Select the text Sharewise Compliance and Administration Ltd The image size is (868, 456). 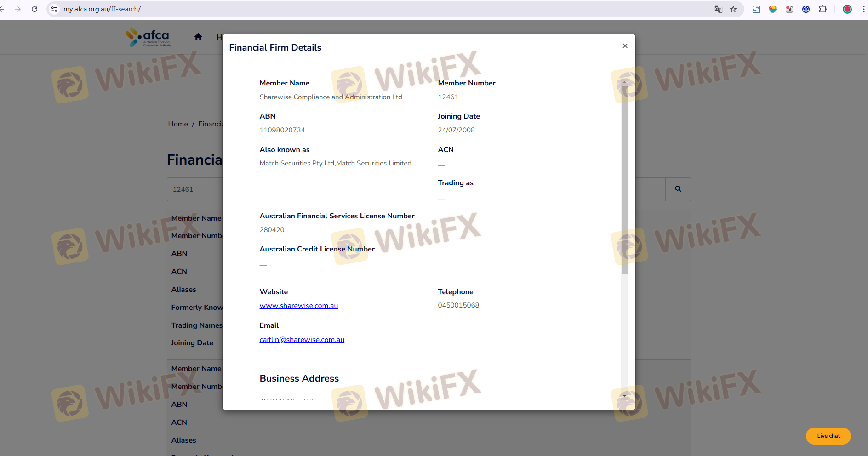pos(331,97)
